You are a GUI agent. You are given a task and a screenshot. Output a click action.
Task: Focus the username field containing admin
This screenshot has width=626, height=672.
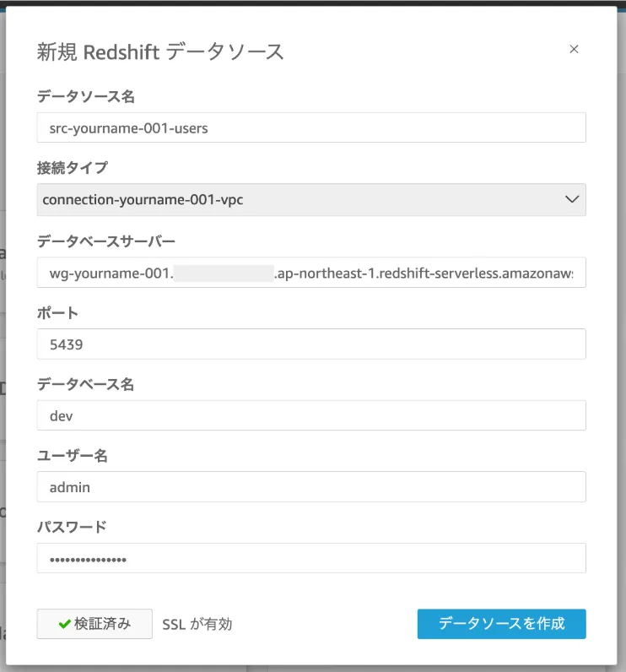click(311, 487)
